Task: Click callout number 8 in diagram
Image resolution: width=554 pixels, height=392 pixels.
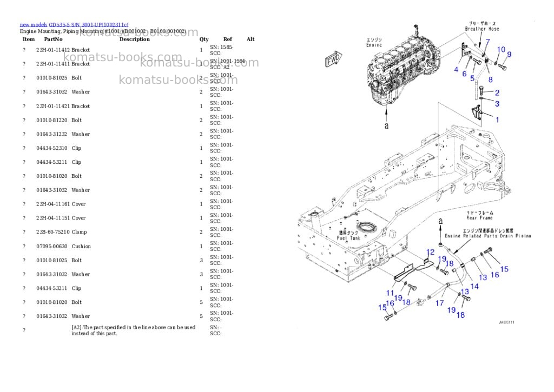Action: 490,80
